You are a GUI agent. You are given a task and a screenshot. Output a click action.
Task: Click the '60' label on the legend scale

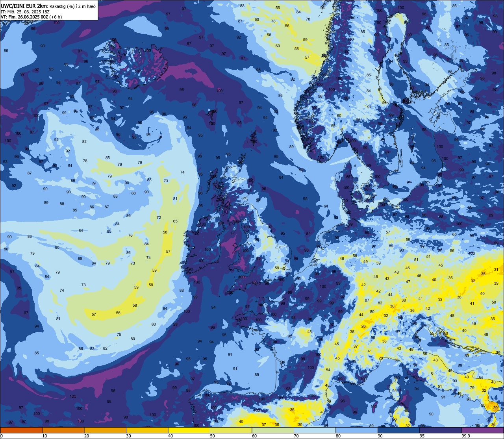[254, 436]
